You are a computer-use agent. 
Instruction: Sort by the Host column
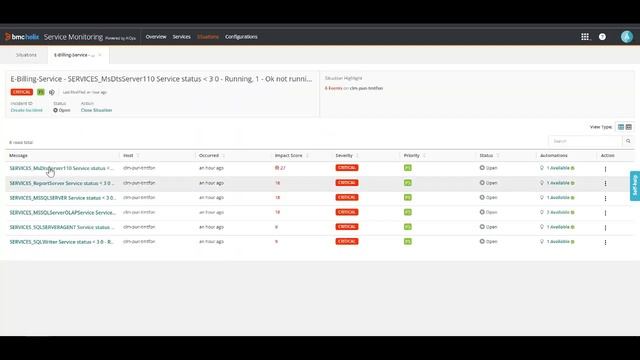pyautogui.click(x=138, y=156)
